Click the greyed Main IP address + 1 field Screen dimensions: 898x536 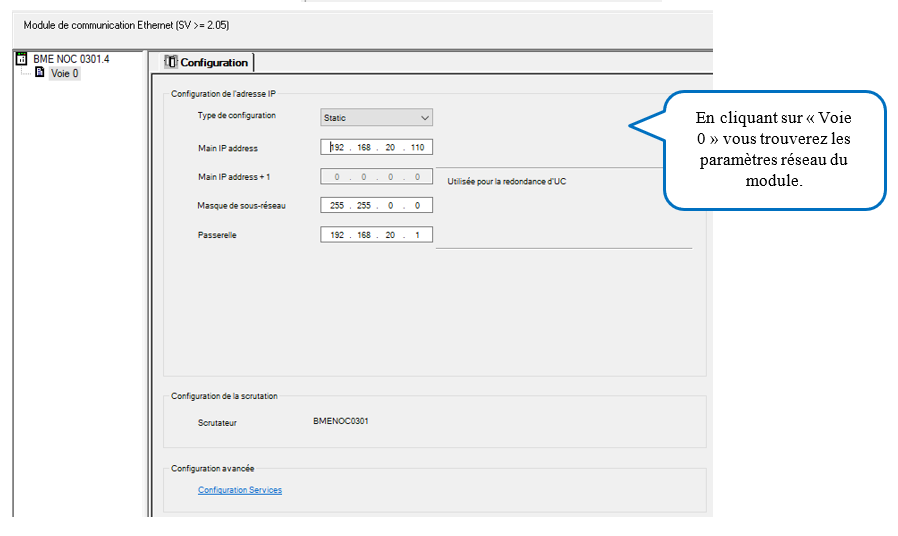[376, 177]
